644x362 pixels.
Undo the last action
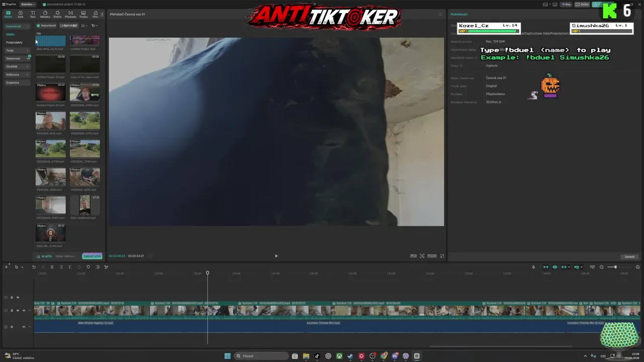(34, 267)
